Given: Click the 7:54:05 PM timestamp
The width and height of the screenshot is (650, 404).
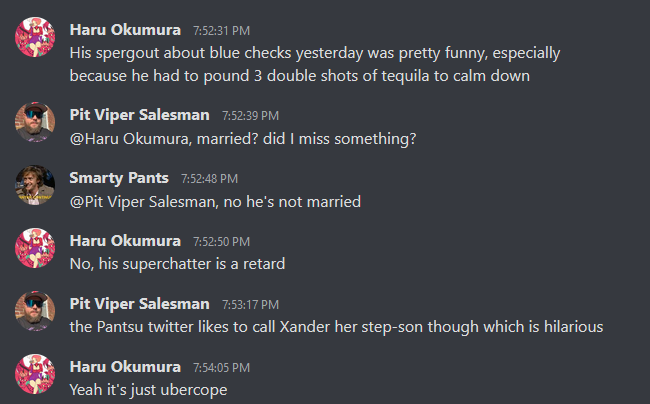Looking at the screenshot, I should point(221,368).
